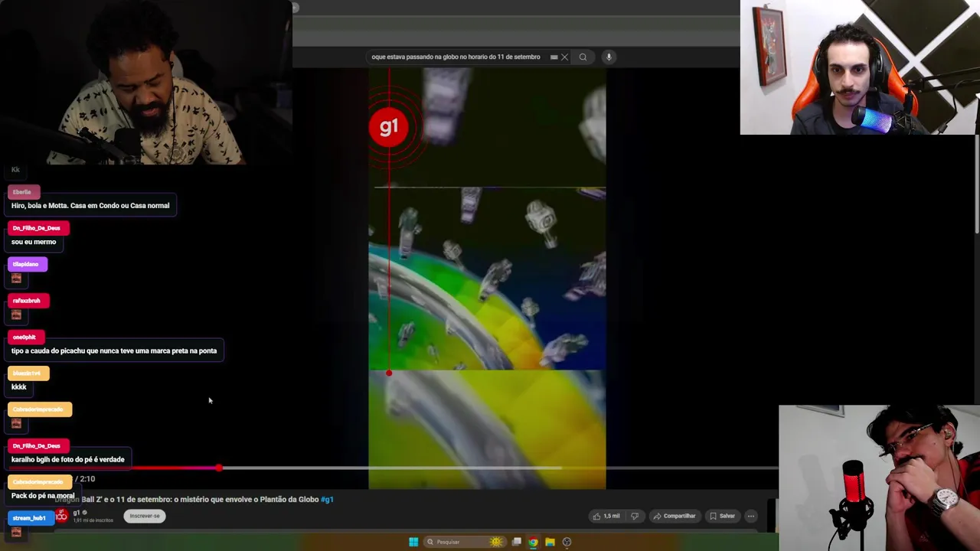
Task: Open the OBS Studio taskbar icon
Action: click(567, 542)
